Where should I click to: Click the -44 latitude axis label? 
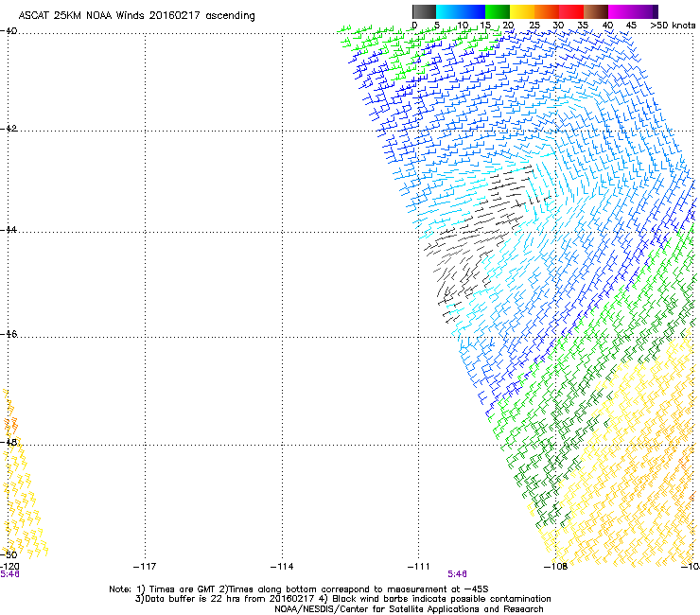pyautogui.click(x=9, y=230)
